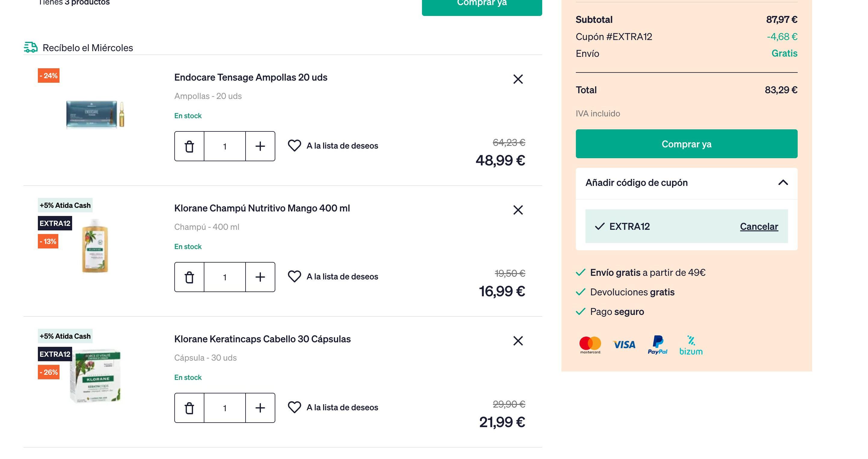The height and width of the screenshot is (459, 868).
Task: Open Klorane Champú Nutritivo Mango title link
Action: tap(262, 208)
